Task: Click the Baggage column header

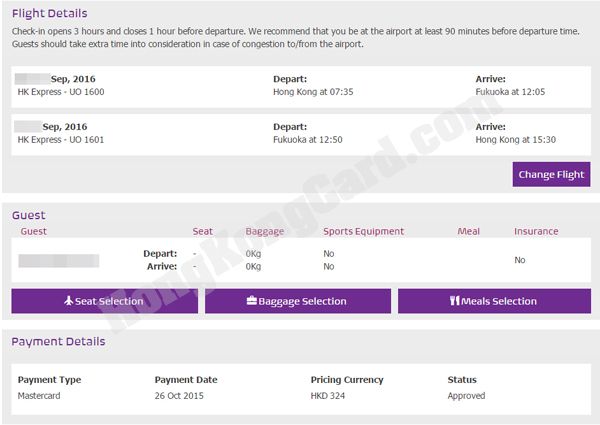Action: pos(265,231)
